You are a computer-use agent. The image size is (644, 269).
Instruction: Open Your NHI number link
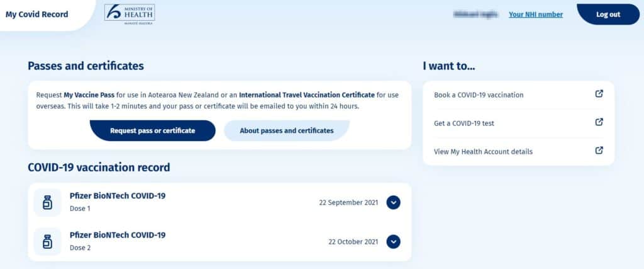tap(536, 14)
